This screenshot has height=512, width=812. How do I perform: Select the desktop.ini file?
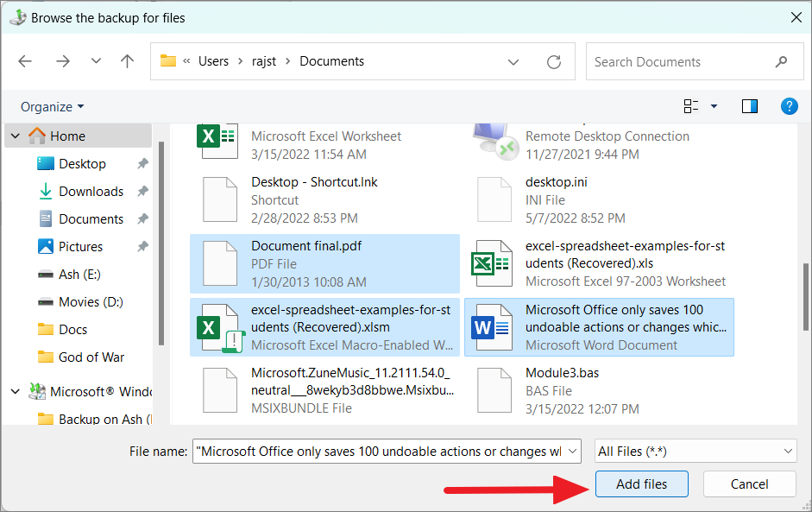[599, 200]
